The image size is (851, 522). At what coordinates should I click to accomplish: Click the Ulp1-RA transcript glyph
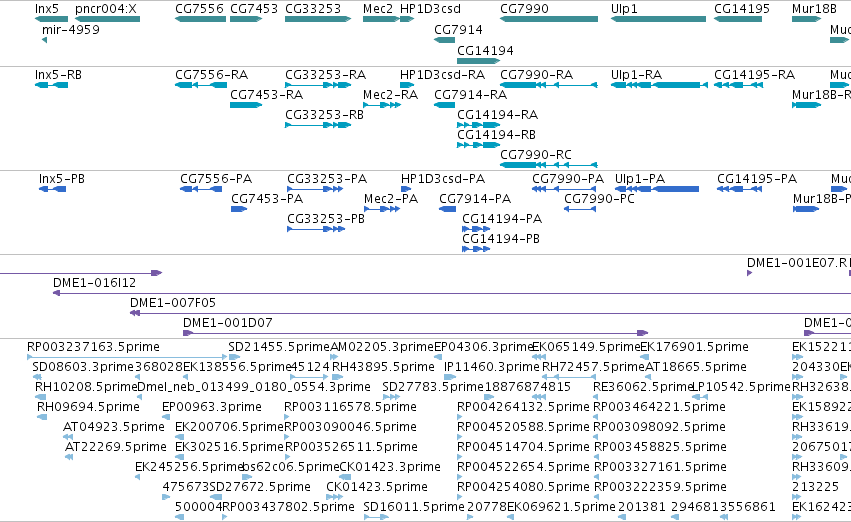659,85
